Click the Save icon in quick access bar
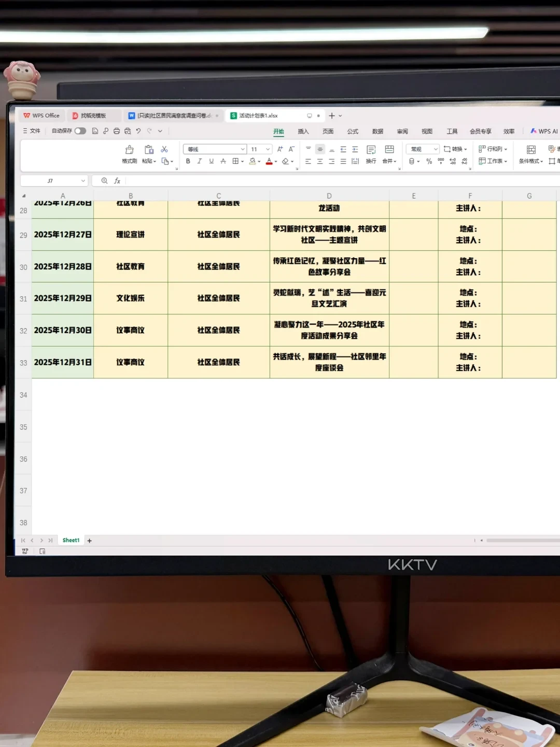The height and width of the screenshot is (747, 560). (x=95, y=131)
